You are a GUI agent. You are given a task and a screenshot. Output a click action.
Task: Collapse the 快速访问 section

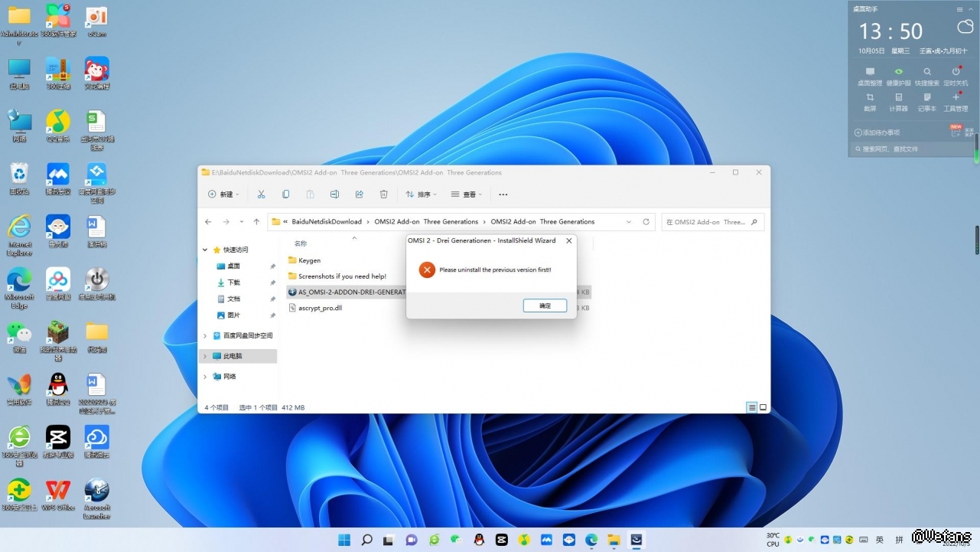pos(205,250)
